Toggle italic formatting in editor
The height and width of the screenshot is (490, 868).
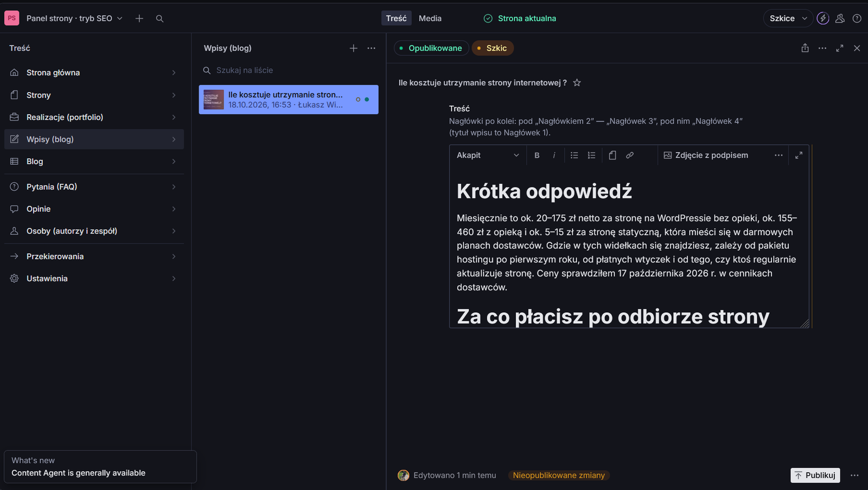(554, 155)
